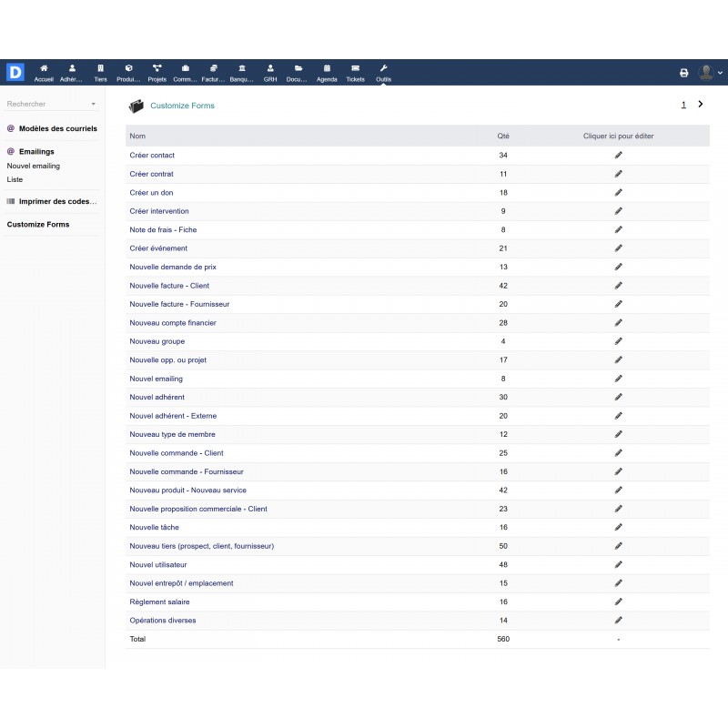Open the Créer un don form link

(x=154, y=192)
